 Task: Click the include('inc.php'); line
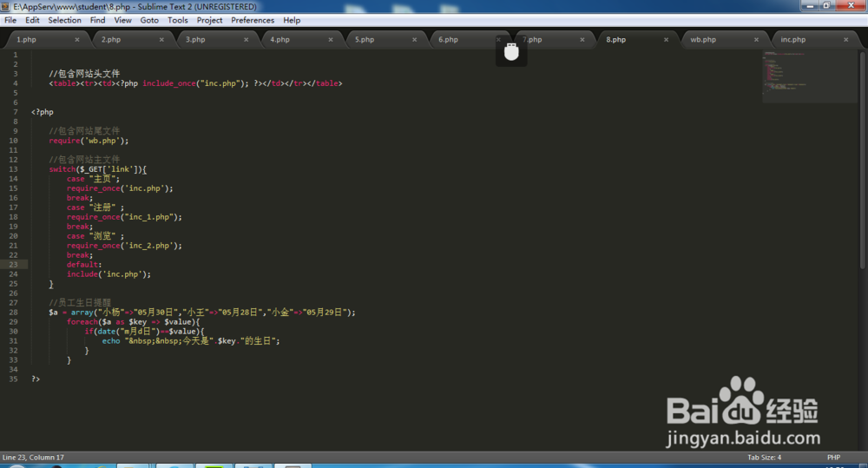(x=108, y=274)
